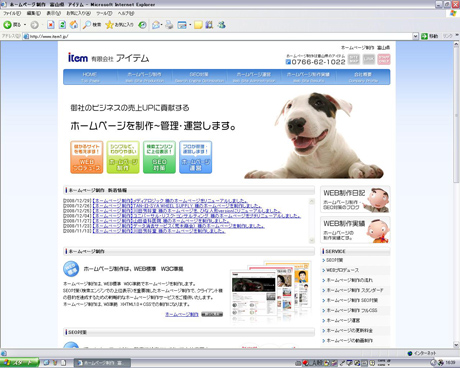Click the Refresh page icon
This screenshot has height=368, width=460.
[62, 25]
